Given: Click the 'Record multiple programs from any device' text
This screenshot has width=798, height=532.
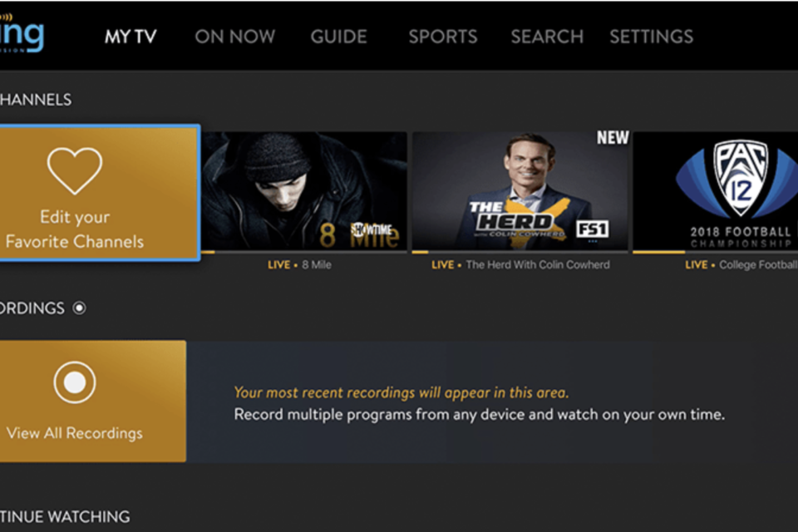Looking at the screenshot, I should click(480, 415).
